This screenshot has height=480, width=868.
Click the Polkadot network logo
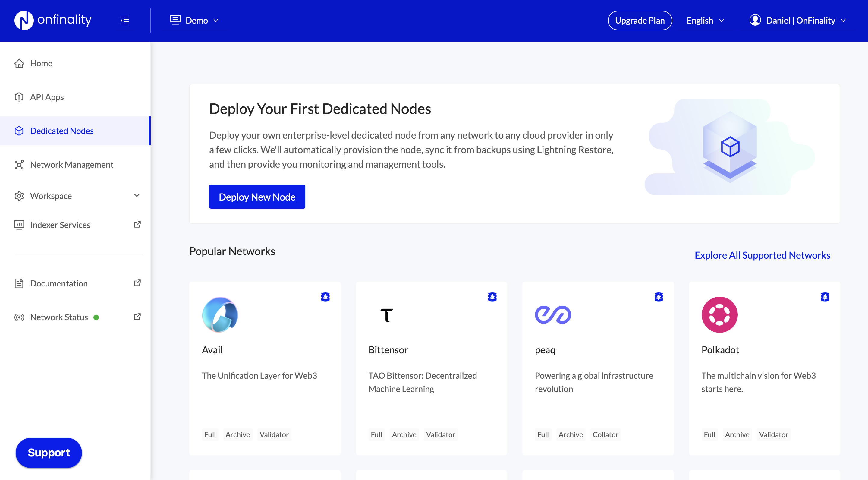click(x=719, y=315)
